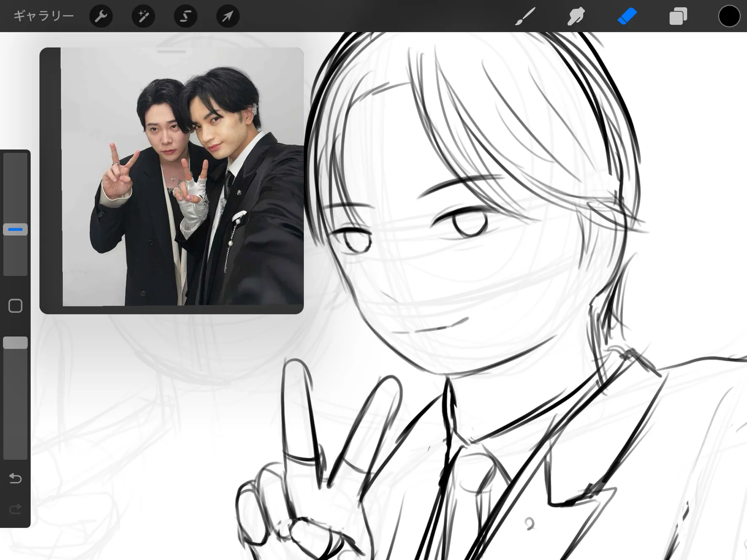The width and height of the screenshot is (747, 560).
Task: Activate the Transform arrow tool
Action: coord(228,16)
